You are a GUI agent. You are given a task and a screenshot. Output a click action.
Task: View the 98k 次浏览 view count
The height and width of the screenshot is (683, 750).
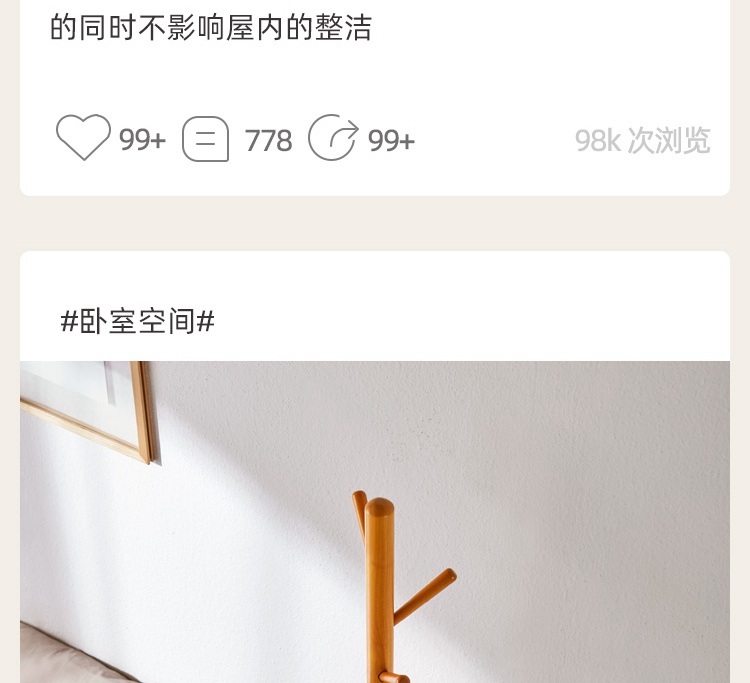642,141
